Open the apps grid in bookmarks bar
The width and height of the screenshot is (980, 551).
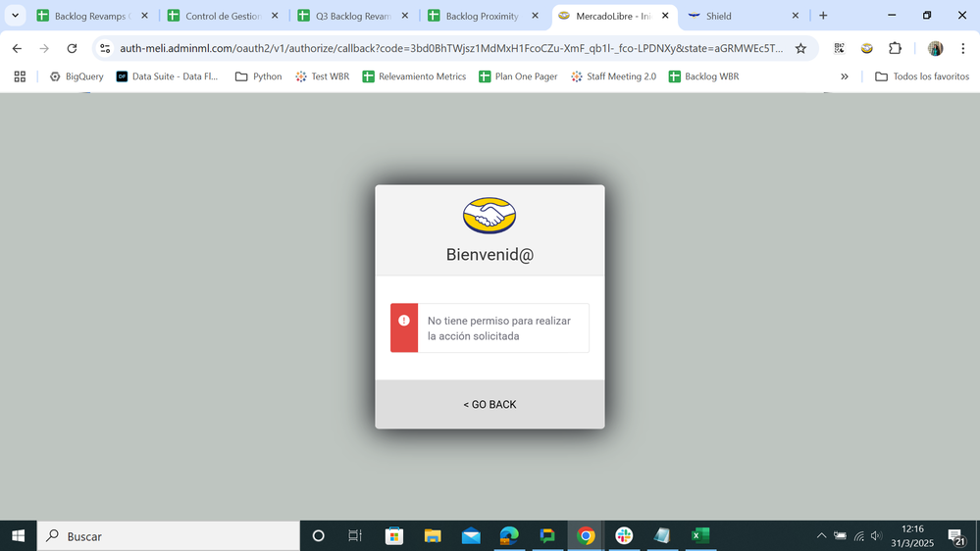click(x=20, y=76)
